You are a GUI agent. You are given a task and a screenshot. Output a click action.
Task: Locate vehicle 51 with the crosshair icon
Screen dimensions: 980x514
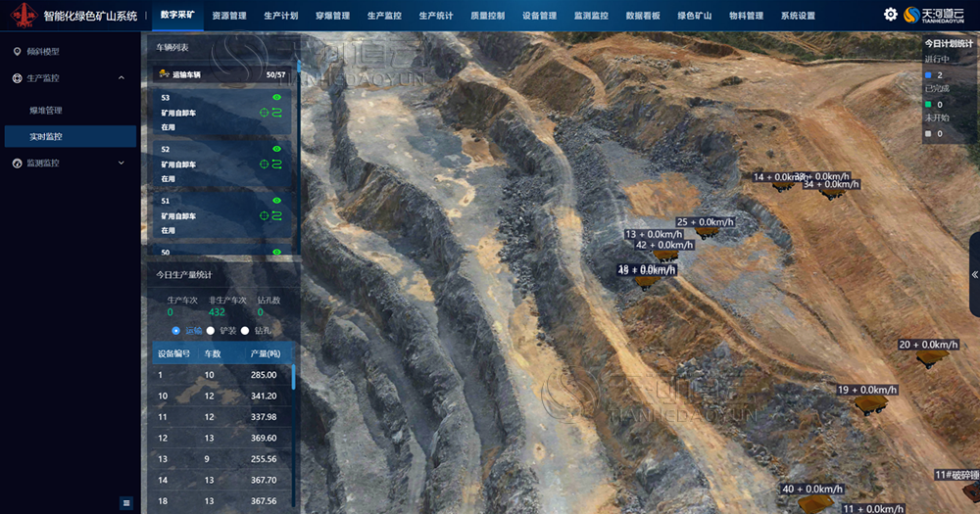[x=264, y=216]
